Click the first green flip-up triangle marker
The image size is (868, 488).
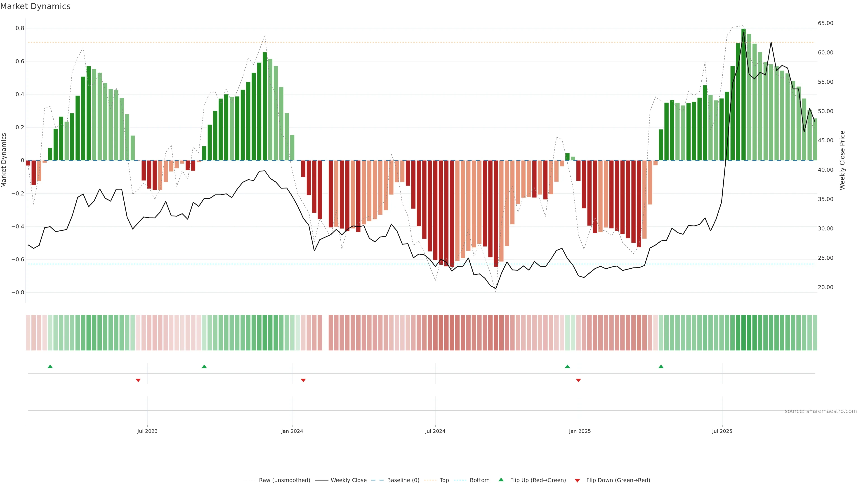[x=50, y=366]
